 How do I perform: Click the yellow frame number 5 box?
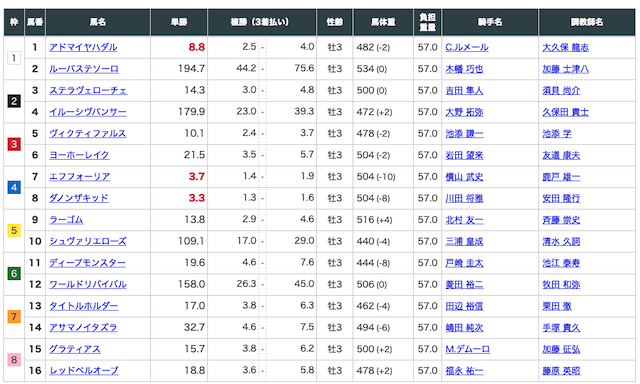14,231
